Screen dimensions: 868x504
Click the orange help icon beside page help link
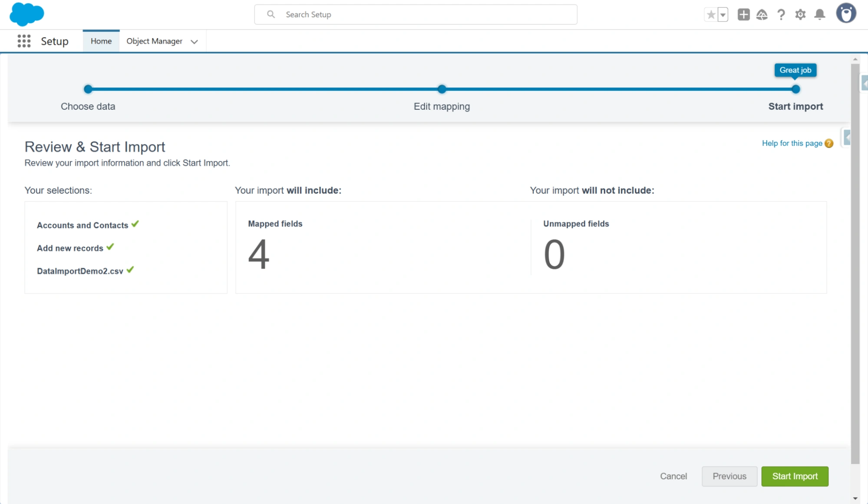829,143
